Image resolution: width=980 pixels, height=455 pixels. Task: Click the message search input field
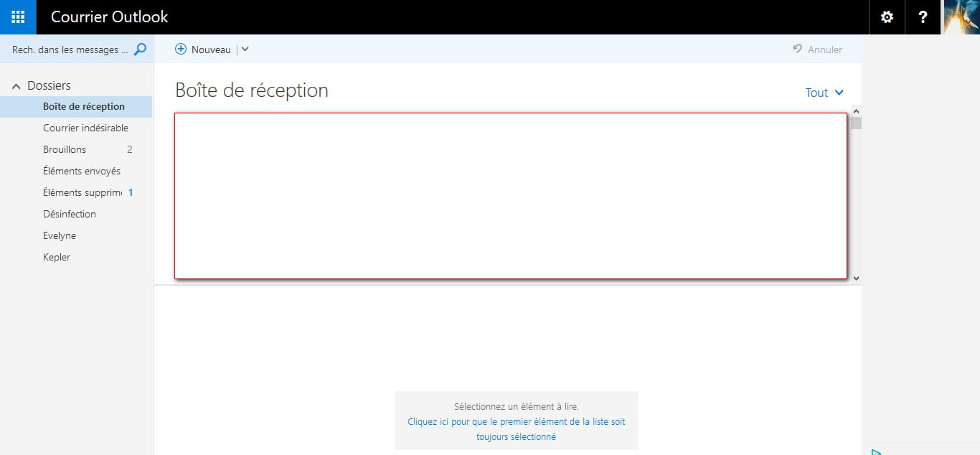pyautogui.click(x=70, y=50)
